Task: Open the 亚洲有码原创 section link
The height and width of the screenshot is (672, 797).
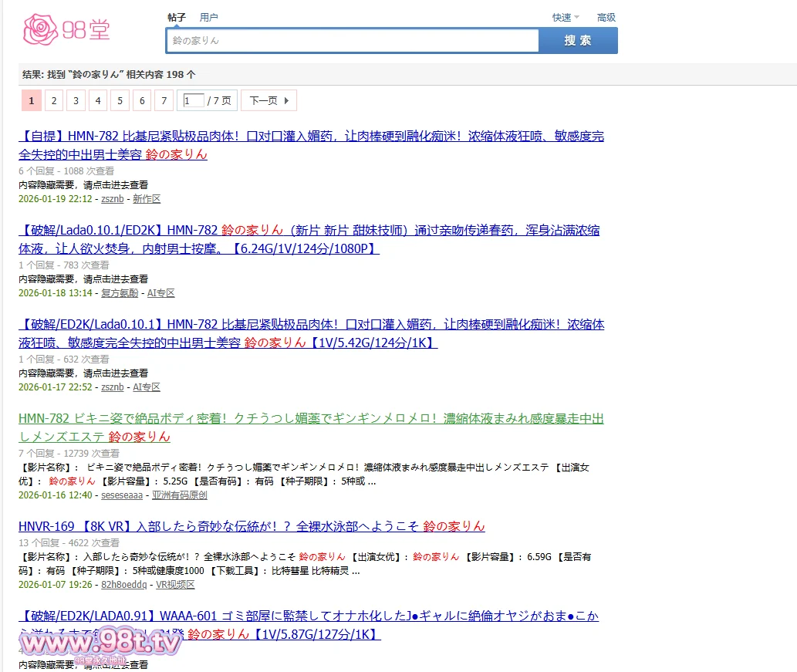Action: pyautogui.click(x=179, y=495)
